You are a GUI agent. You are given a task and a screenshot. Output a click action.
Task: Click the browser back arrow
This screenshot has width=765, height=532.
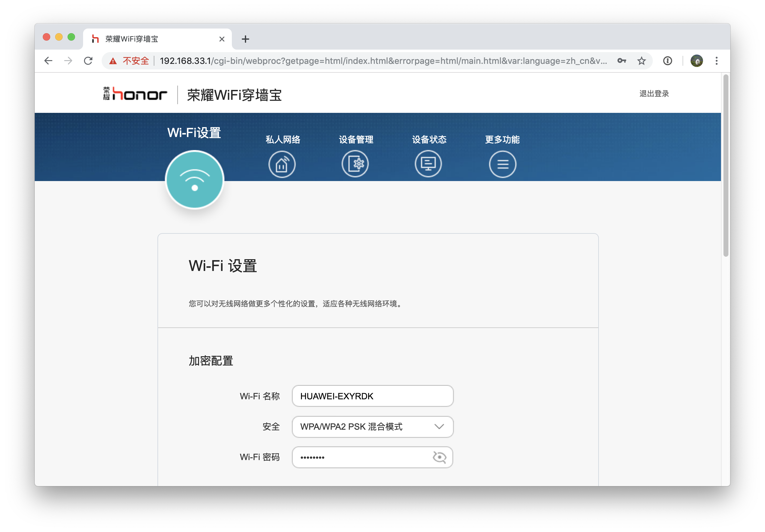(48, 61)
